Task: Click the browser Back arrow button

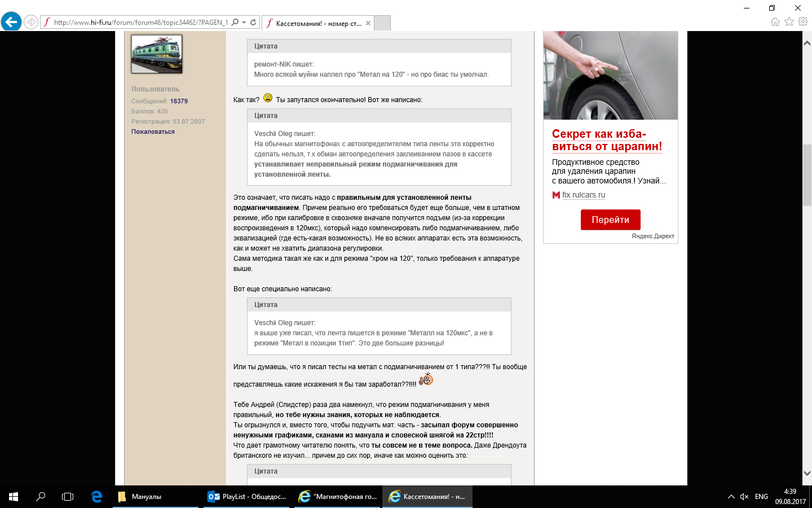Action: click(11, 22)
